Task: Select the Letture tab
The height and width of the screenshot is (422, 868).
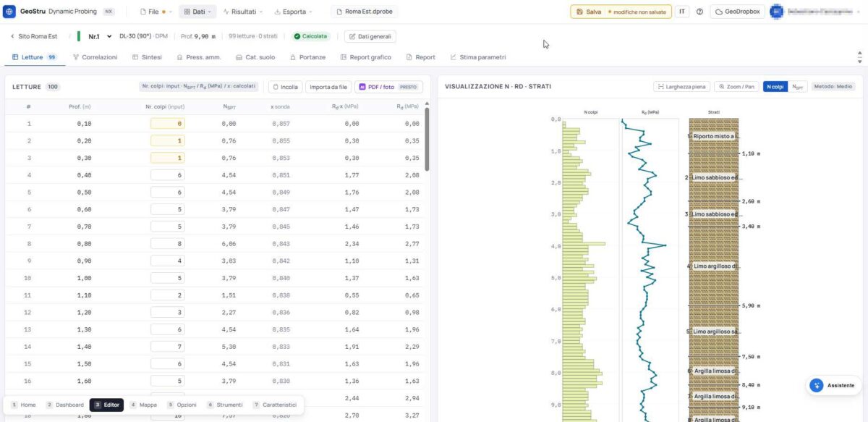Action: pos(35,57)
